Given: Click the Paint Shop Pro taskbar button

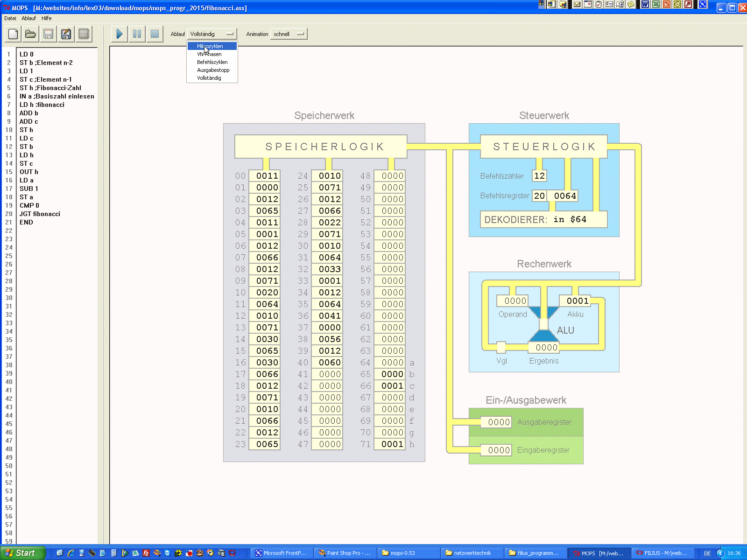Looking at the screenshot, I should tap(345, 553).
